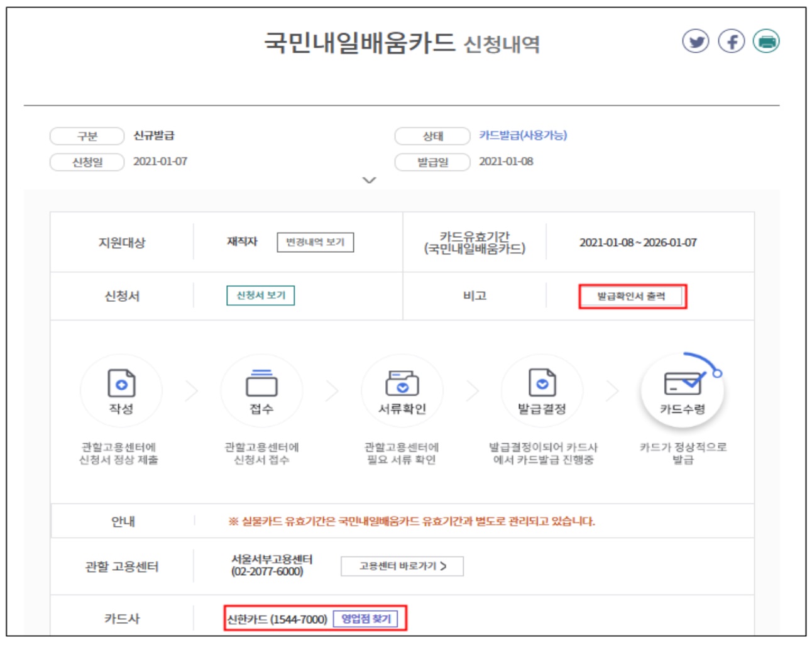The width and height of the screenshot is (812, 645).
Task: Click the 발급결정 step document icon
Action: (542, 383)
